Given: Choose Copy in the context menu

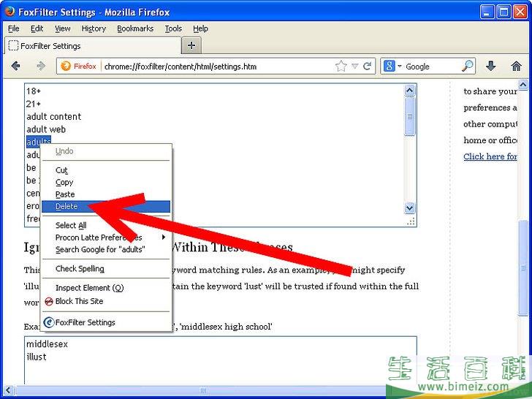Looking at the screenshot, I should [106, 182].
